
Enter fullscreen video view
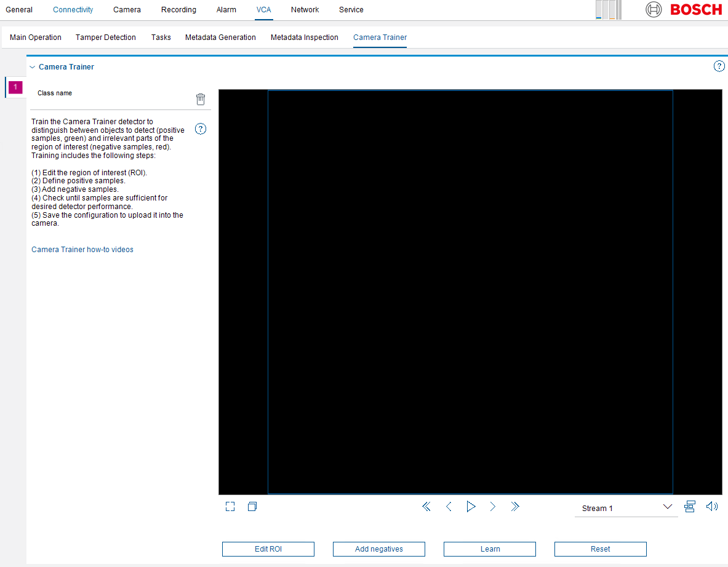click(x=230, y=507)
